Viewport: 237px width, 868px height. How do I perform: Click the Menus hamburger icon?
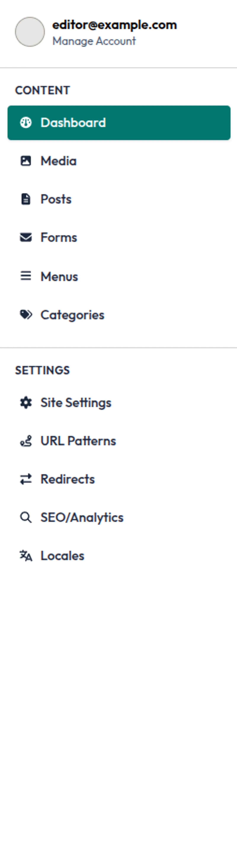(26, 276)
